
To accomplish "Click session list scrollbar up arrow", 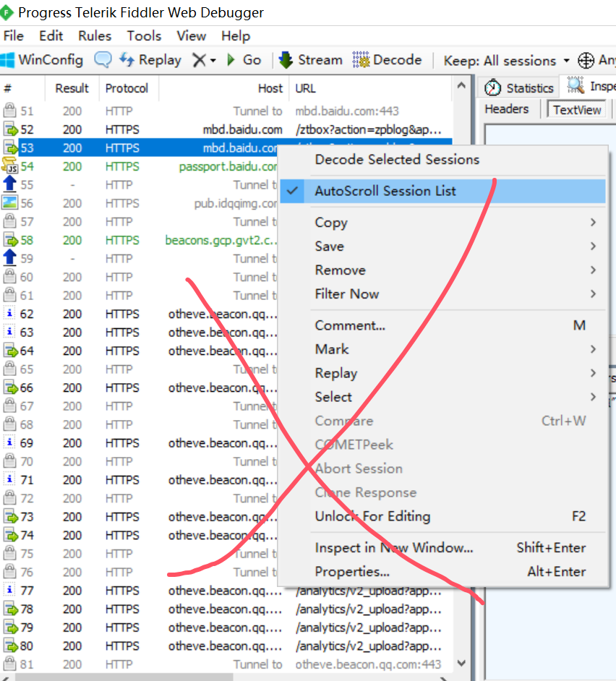I will pyautogui.click(x=461, y=85).
